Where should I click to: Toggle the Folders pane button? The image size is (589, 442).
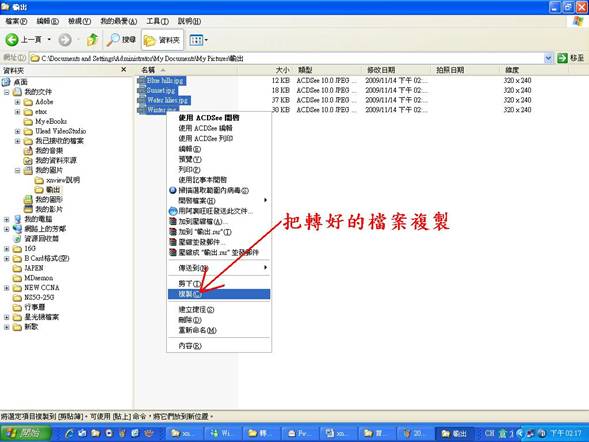[x=162, y=39]
